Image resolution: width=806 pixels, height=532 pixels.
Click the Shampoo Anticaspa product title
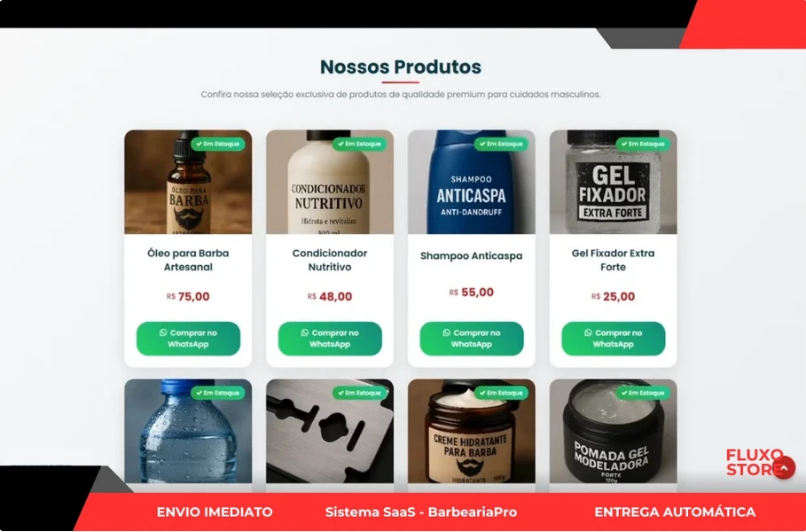point(472,255)
